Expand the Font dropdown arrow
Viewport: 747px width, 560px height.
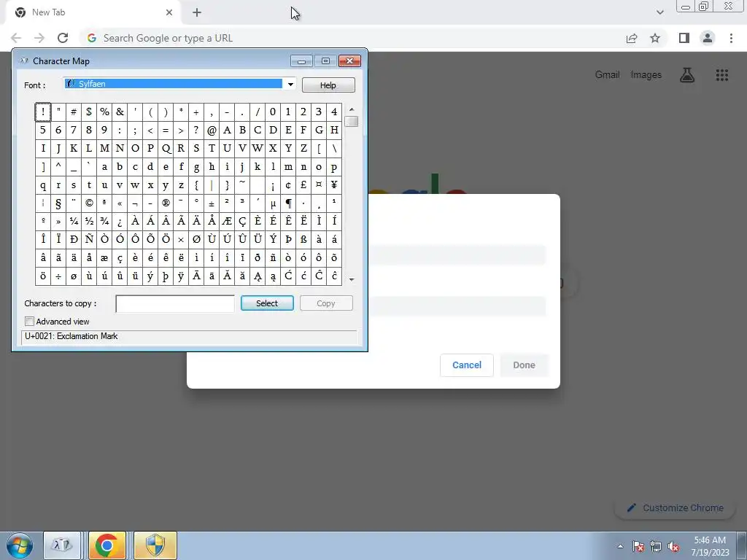pyautogui.click(x=290, y=85)
